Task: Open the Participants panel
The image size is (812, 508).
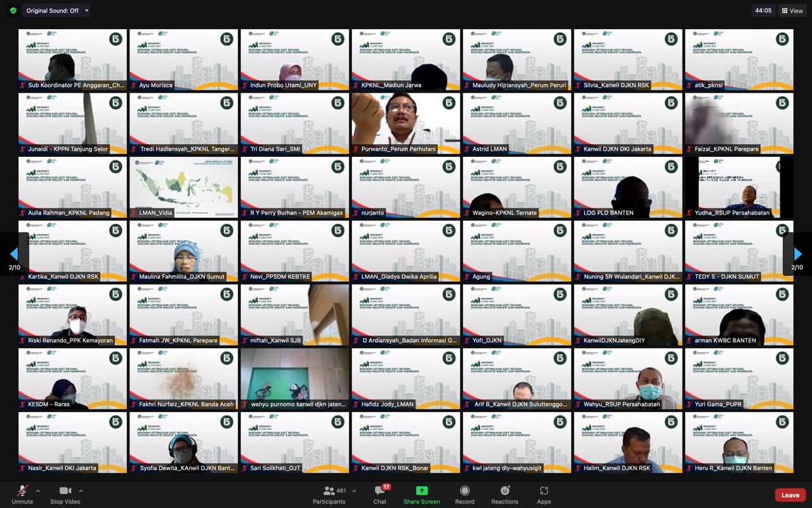Action: point(329,495)
